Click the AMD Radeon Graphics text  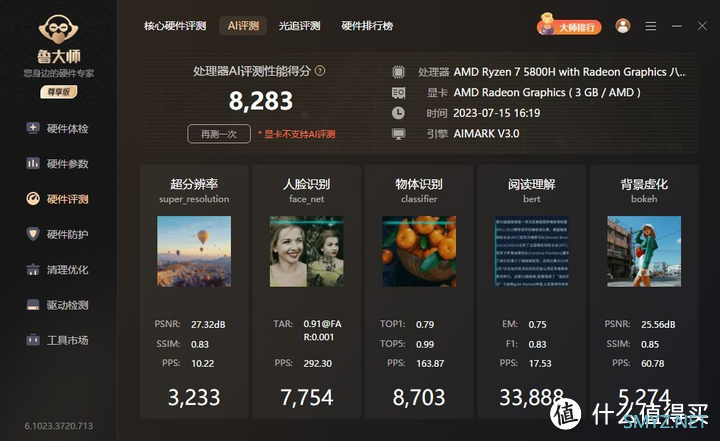point(547,93)
